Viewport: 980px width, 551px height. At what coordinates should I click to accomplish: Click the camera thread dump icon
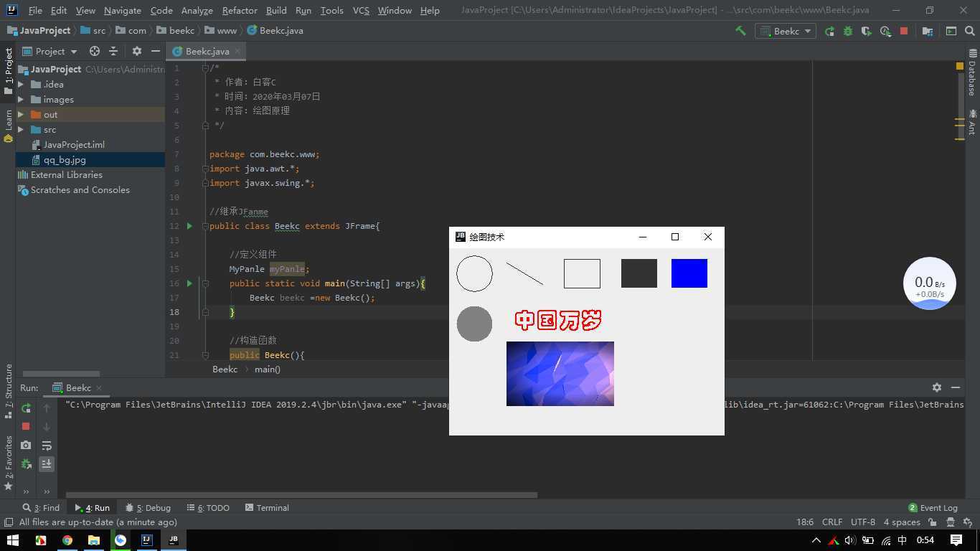point(26,445)
